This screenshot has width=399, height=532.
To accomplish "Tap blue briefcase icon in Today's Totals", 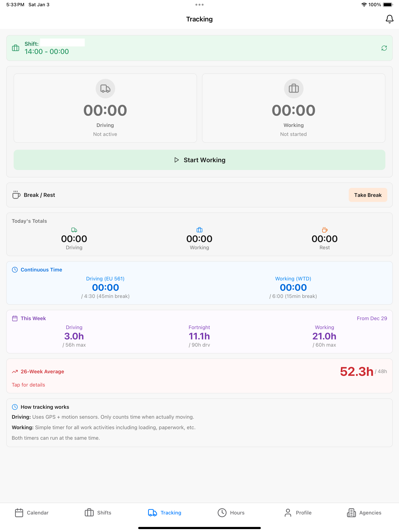I will (x=199, y=230).
